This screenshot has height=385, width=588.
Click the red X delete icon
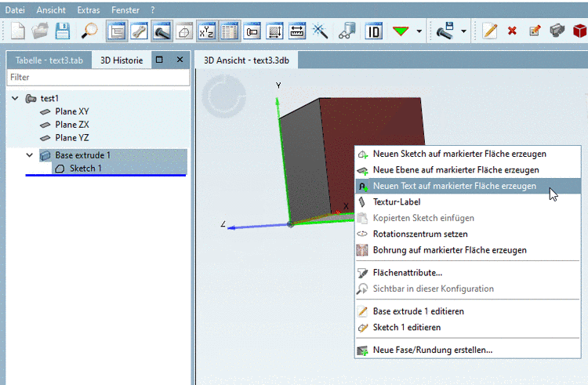pos(512,31)
